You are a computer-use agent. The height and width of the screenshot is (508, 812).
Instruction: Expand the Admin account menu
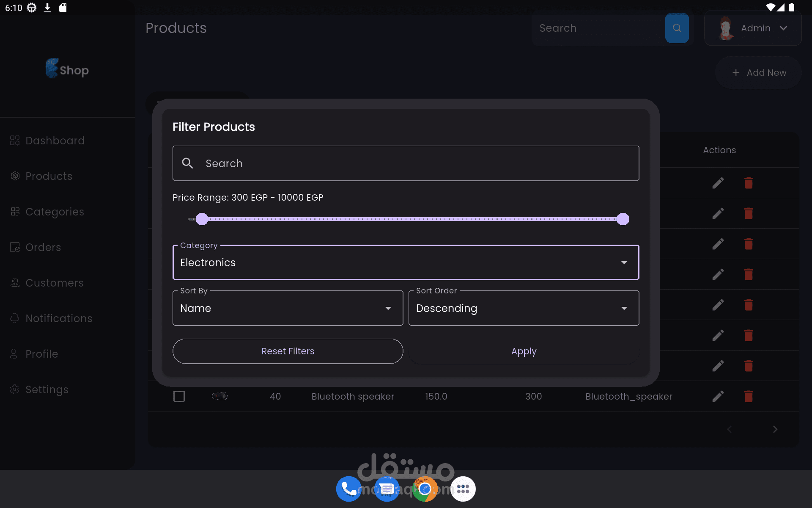pos(753,28)
